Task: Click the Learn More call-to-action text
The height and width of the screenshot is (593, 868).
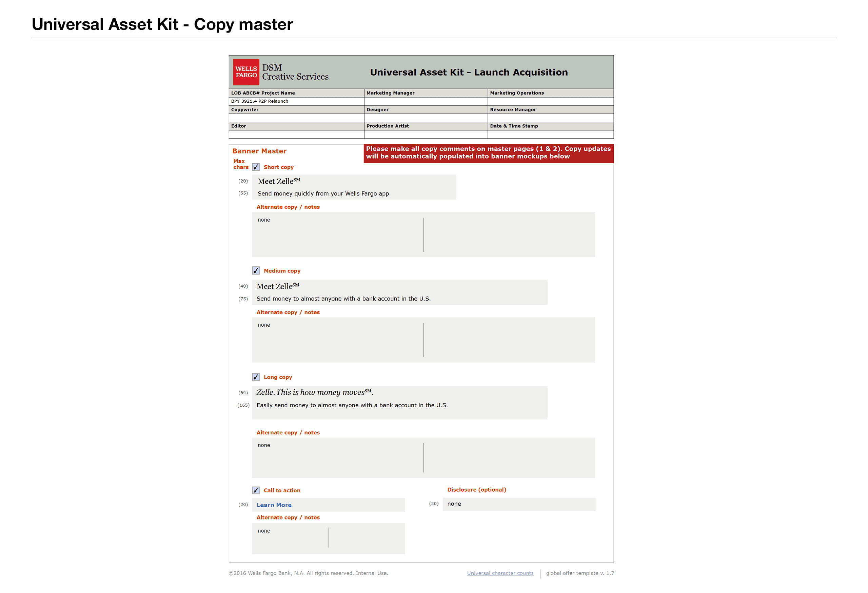Action: pos(274,505)
